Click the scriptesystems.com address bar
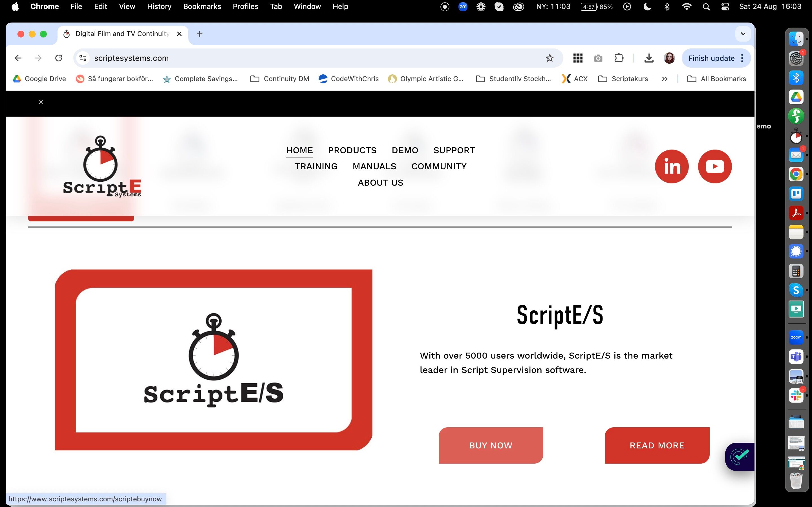This screenshot has width=812, height=507. (x=302, y=58)
